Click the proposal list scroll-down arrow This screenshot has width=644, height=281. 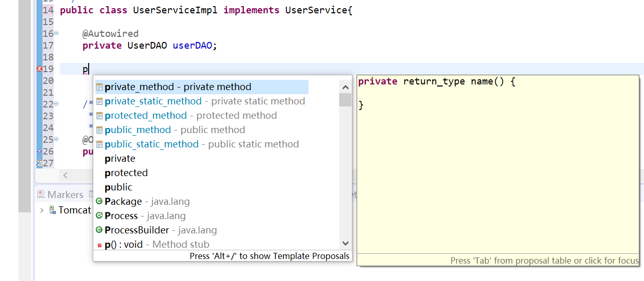click(345, 244)
